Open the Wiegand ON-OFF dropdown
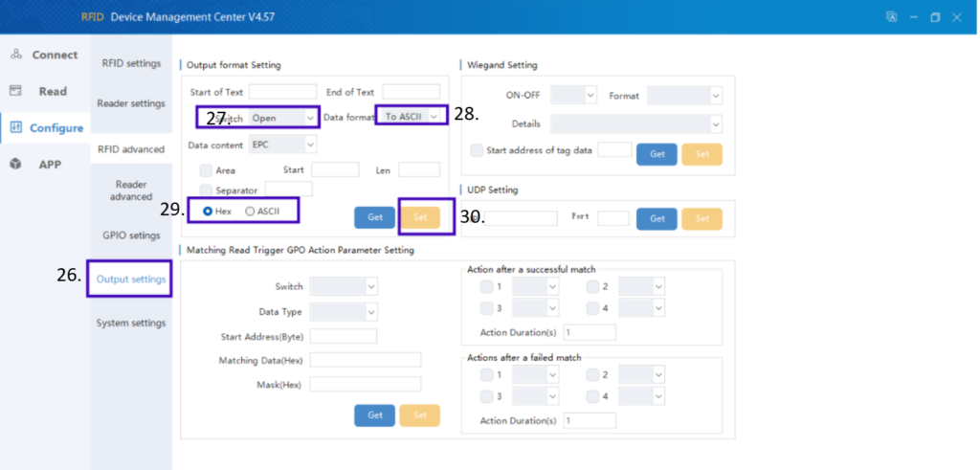 [x=574, y=96]
